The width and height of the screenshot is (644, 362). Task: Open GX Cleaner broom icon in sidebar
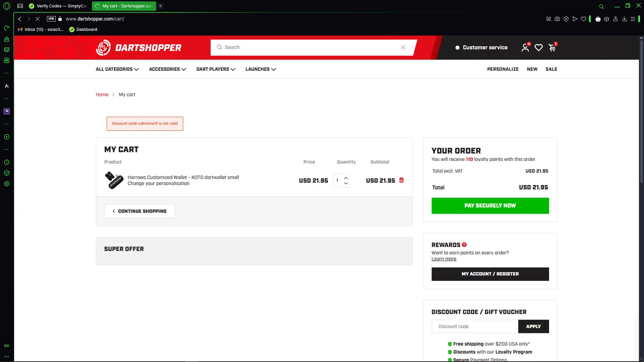pyautogui.click(x=6, y=39)
